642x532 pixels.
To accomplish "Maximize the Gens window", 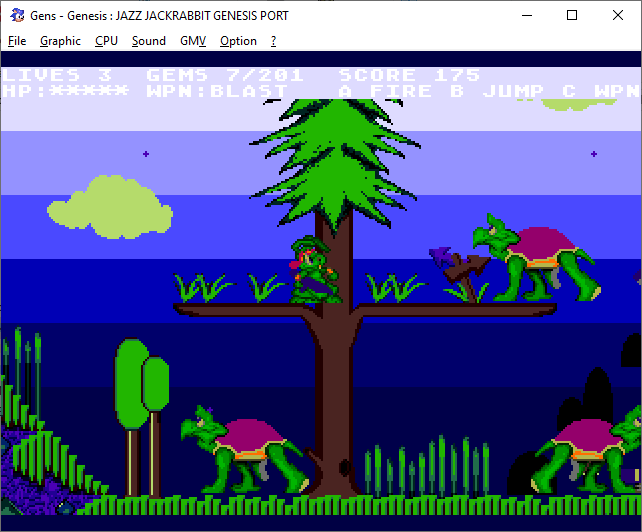I will coord(572,16).
